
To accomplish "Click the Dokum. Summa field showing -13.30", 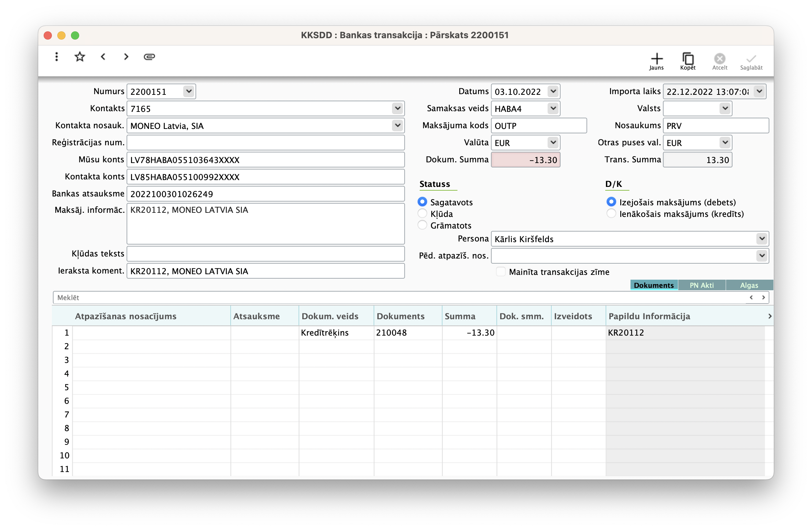I will (x=525, y=160).
